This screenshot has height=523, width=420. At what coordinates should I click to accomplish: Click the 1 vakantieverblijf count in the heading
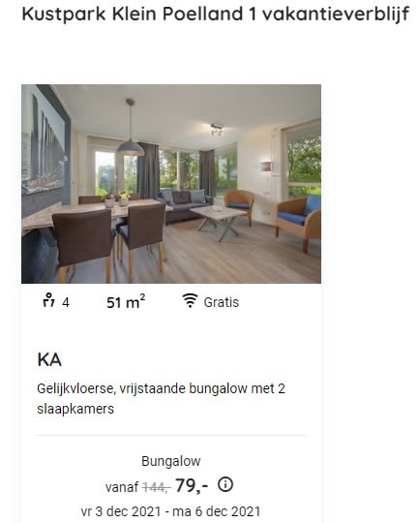329,15
